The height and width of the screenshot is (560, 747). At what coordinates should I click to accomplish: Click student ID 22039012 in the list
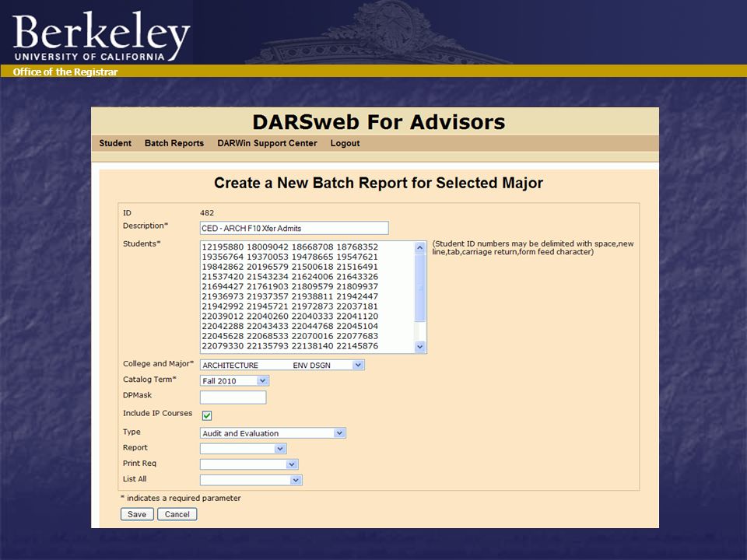point(223,317)
